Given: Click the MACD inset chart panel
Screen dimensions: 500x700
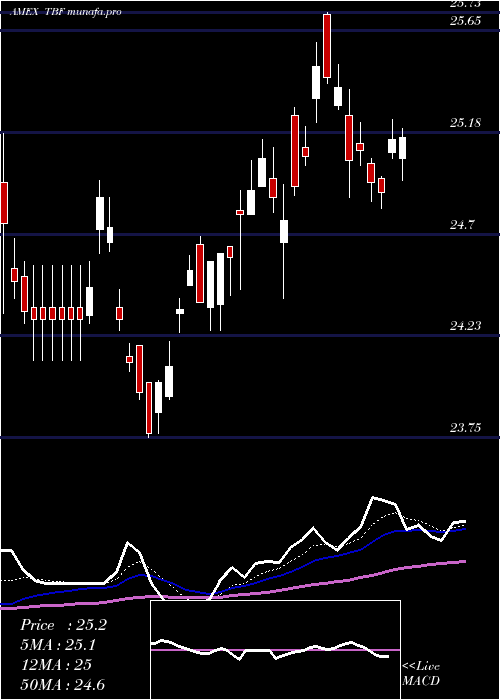Looking at the screenshot, I should pos(275,650).
